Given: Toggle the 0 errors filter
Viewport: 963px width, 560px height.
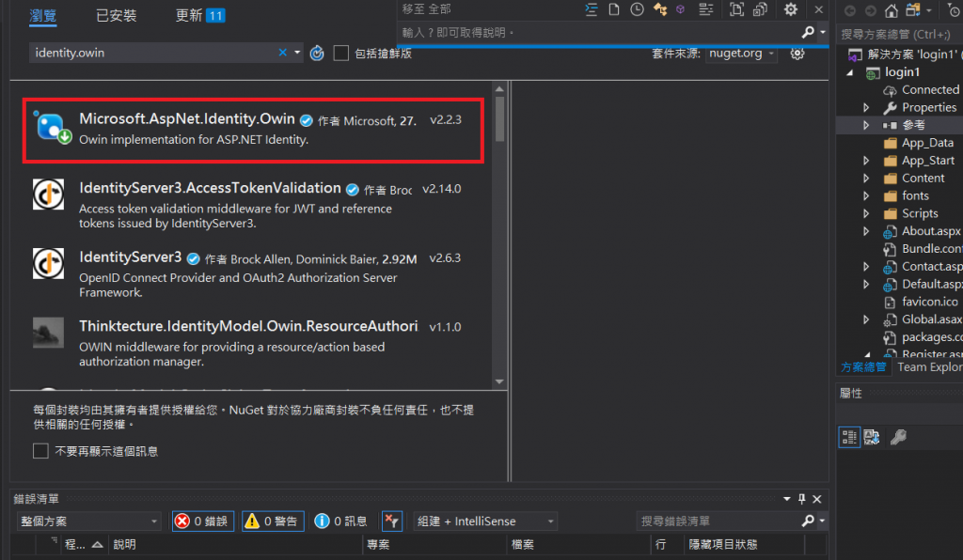Looking at the screenshot, I should (203, 521).
